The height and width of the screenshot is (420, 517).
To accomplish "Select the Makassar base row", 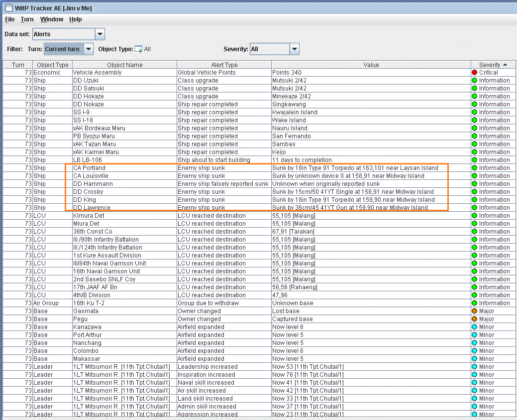I will tap(259, 359).
